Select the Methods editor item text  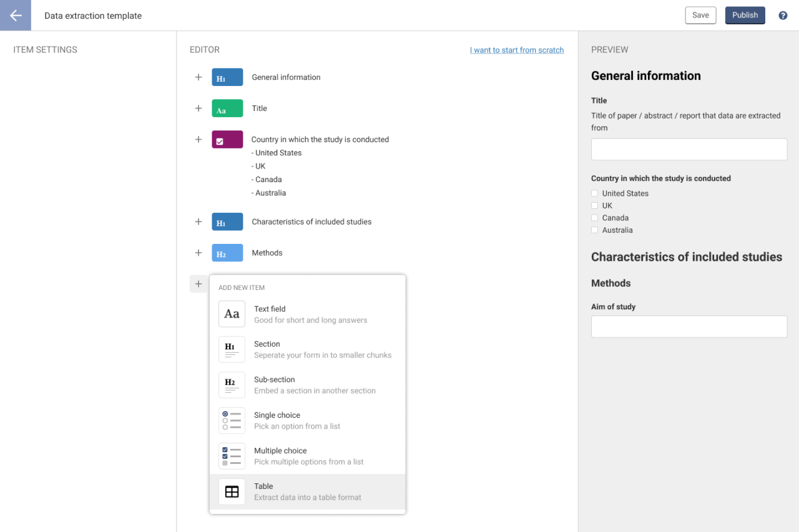(267, 253)
